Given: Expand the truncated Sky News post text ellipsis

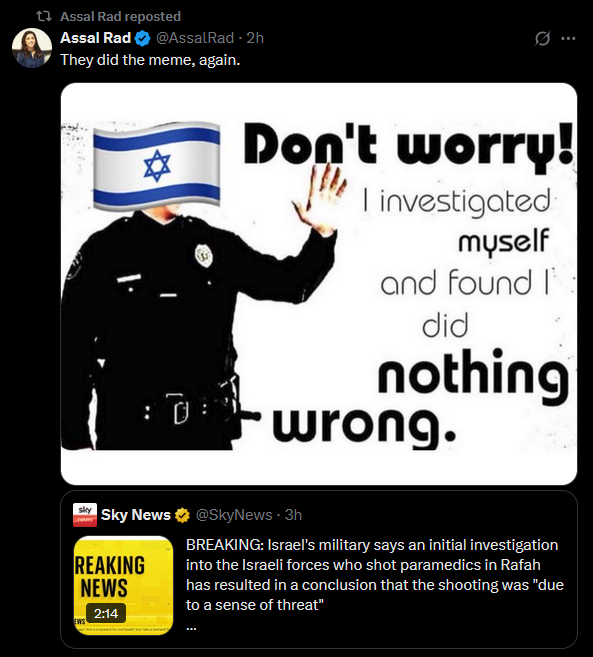Looking at the screenshot, I should point(191,628).
